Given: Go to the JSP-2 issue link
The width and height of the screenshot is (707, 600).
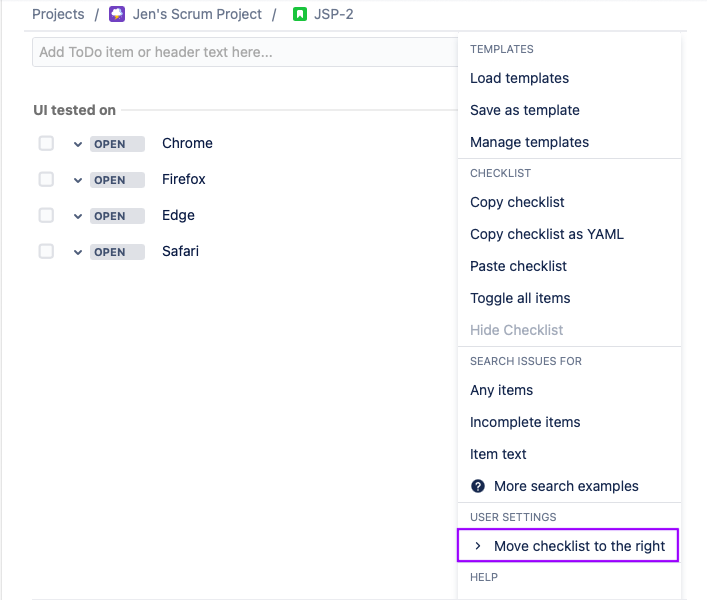Looking at the screenshot, I should (333, 14).
